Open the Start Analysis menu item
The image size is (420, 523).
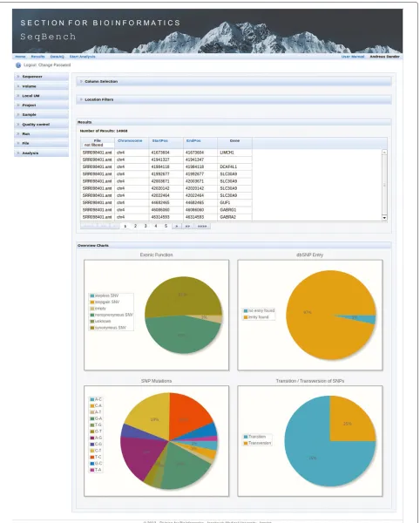82,57
